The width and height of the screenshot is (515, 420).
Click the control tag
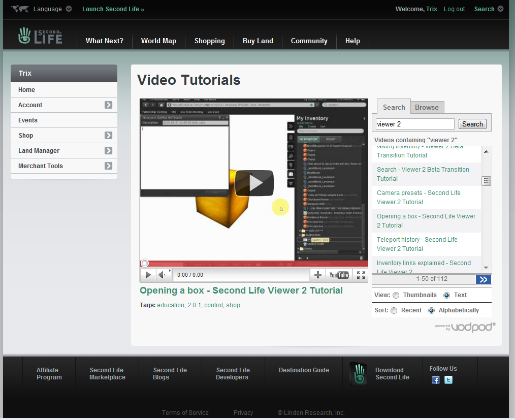213,305
